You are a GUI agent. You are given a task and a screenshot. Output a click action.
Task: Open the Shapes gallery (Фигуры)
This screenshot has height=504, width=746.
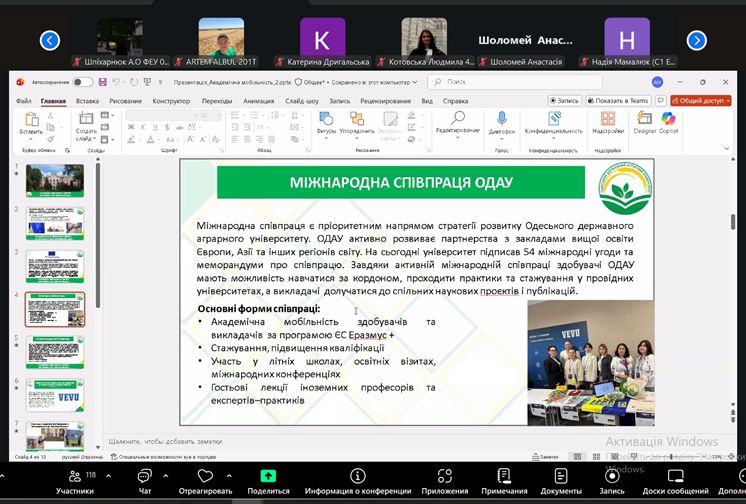pyautogui.click(x=326, y=121)
